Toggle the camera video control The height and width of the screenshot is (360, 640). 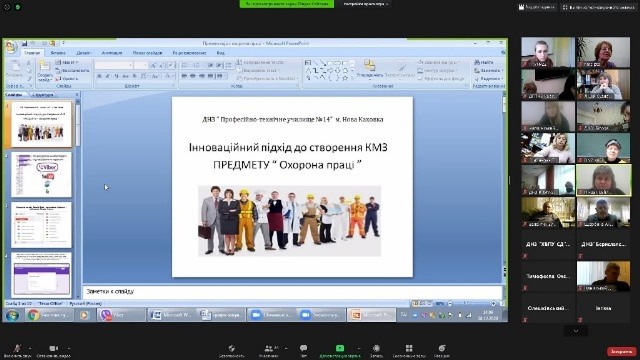[53, 348]
